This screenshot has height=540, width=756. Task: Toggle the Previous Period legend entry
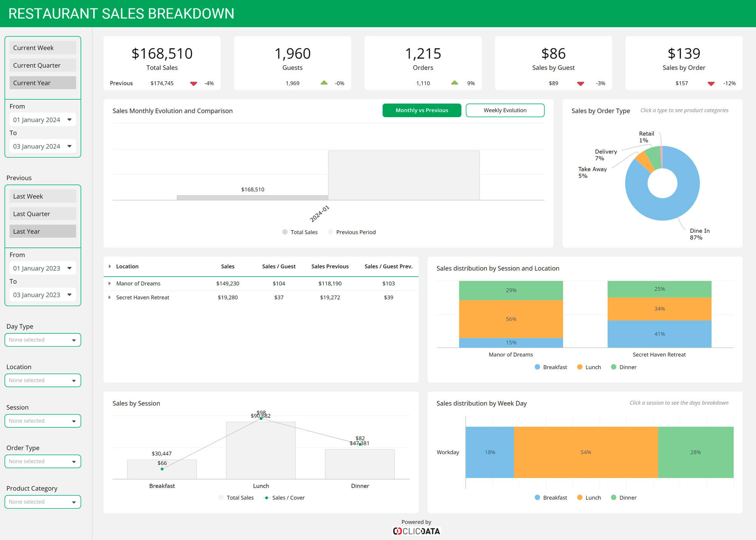[356, 232]
